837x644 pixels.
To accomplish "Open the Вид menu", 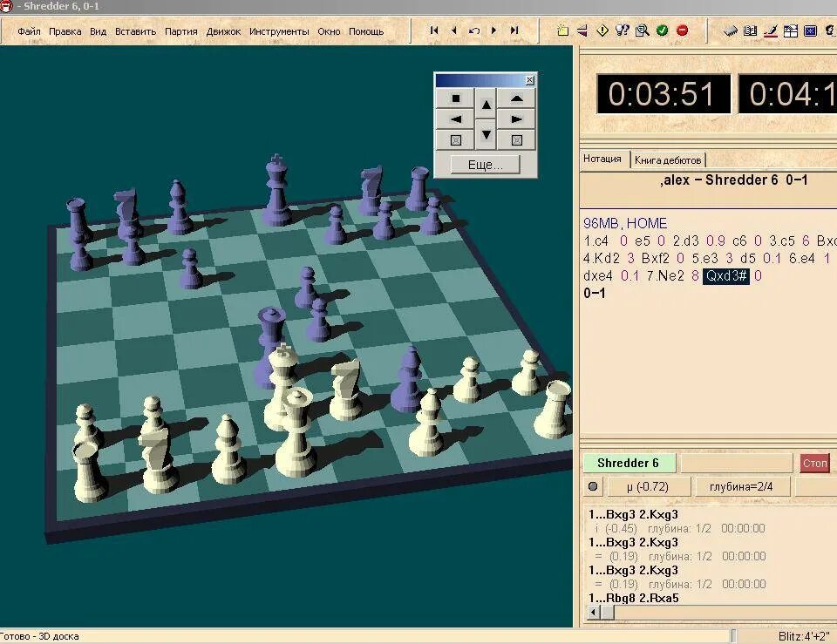I will 99,31.
